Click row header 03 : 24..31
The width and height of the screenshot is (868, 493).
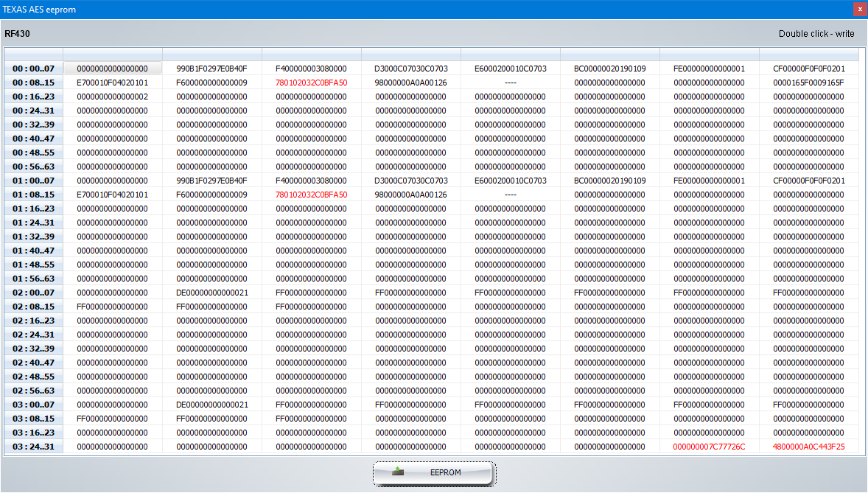click(x=34, y=447)
